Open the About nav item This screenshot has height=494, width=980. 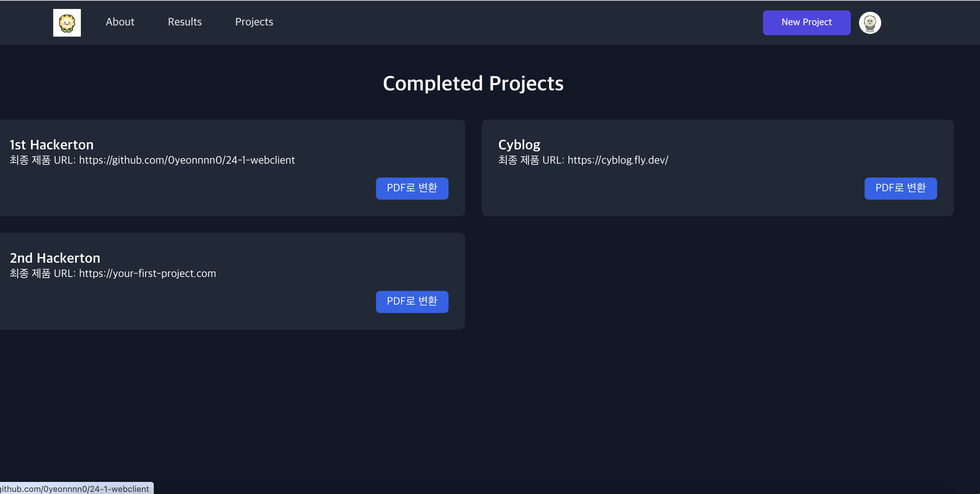(x=120, y=22)
